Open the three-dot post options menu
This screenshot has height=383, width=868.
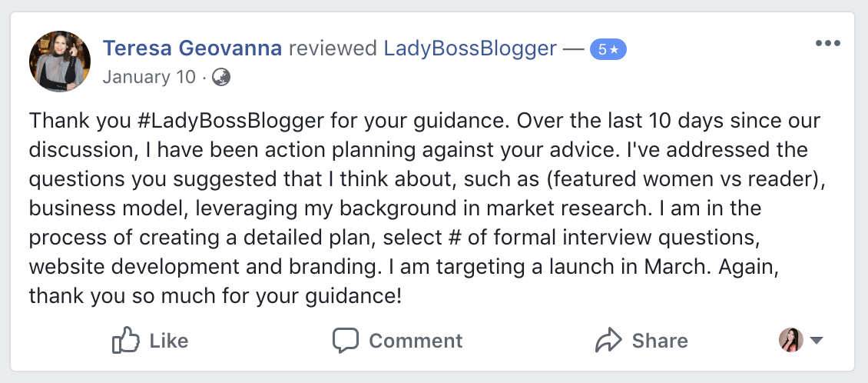(827, 43)
